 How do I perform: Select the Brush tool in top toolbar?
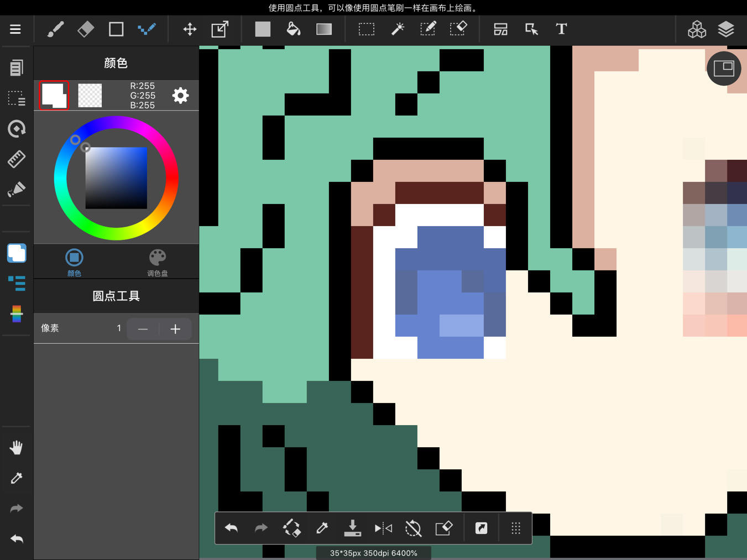(x=55, y=29)
